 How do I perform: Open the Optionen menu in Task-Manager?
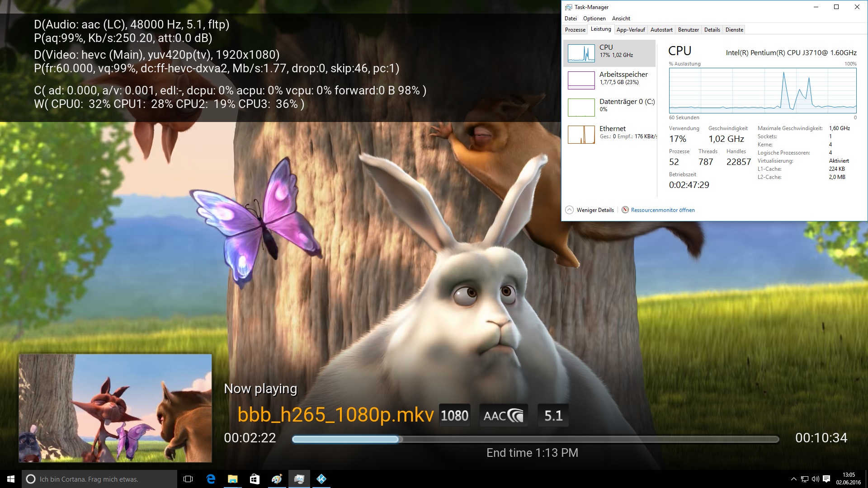[x=594, y=19]
